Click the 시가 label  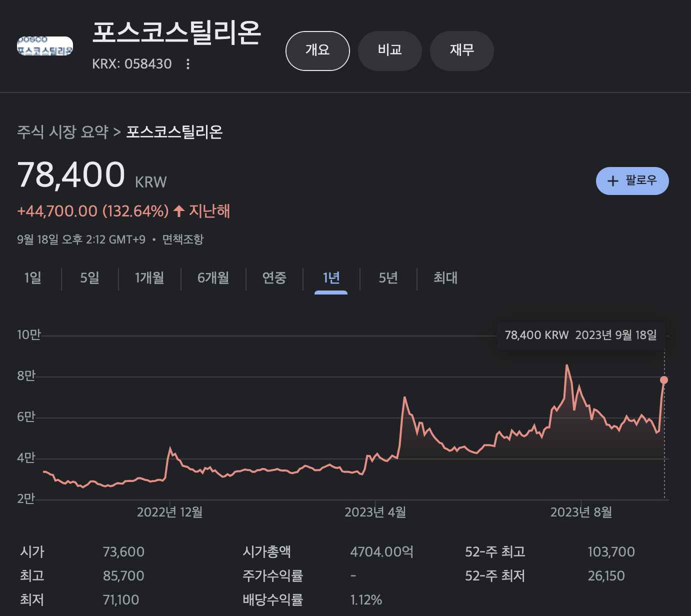click(x=32, y=552)
